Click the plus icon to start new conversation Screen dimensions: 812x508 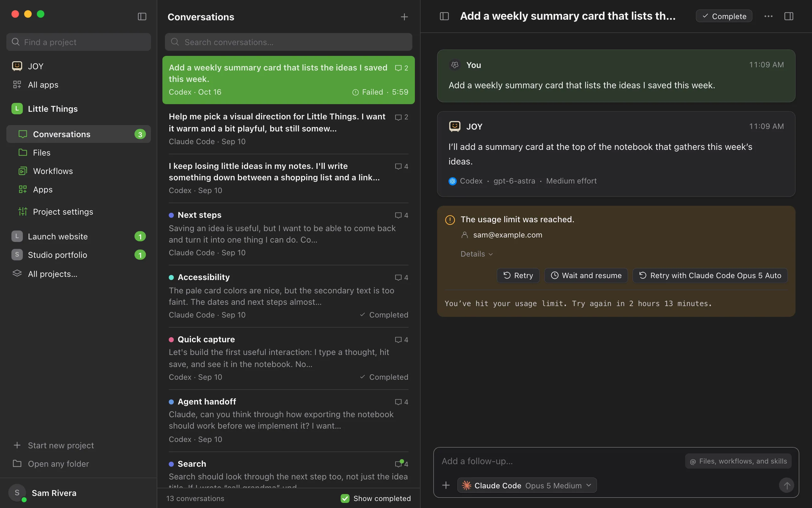coord(404,17)
